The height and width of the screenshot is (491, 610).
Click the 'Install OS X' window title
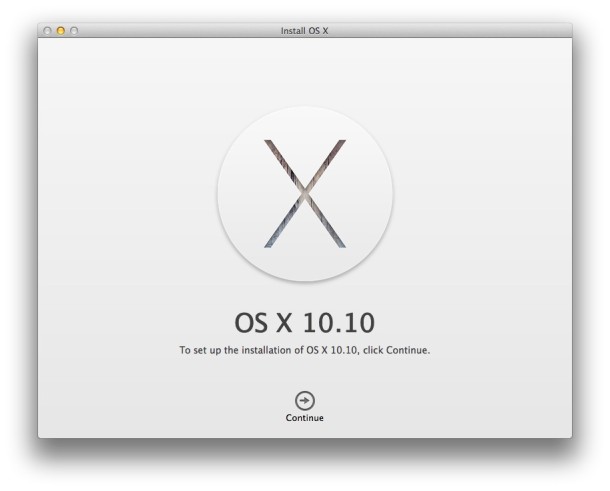pos(305,31)
